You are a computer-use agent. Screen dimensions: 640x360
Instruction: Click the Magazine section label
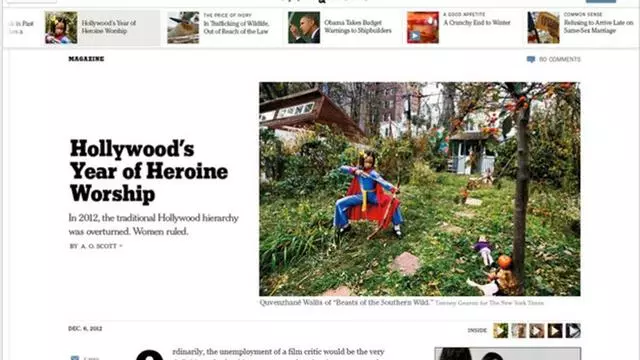[x=86, y=59]
